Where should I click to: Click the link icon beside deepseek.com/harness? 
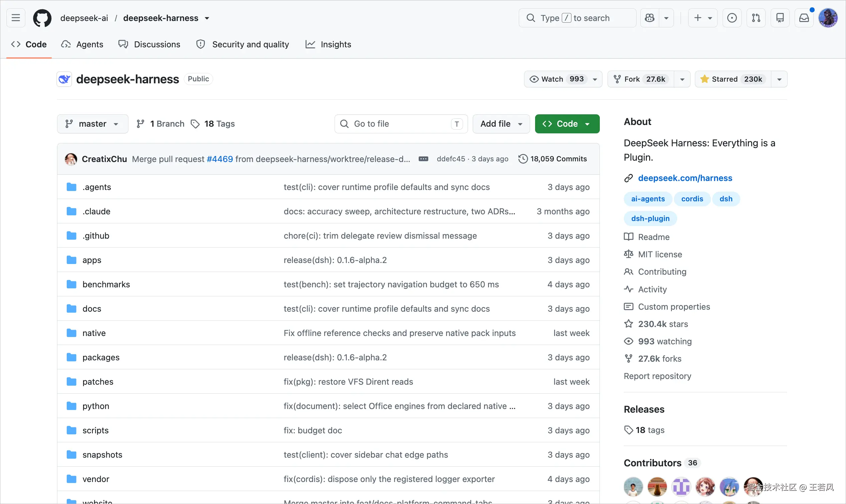[x=628, y=178]
